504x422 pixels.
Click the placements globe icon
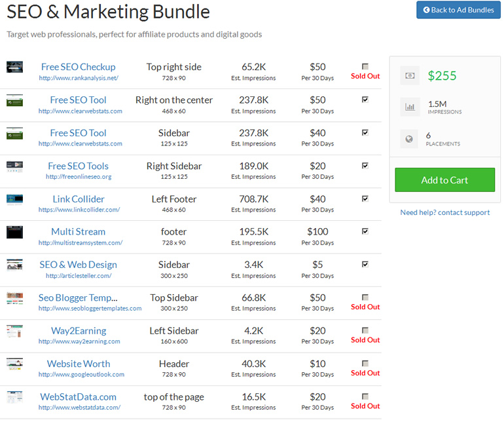tap(410, 138)
